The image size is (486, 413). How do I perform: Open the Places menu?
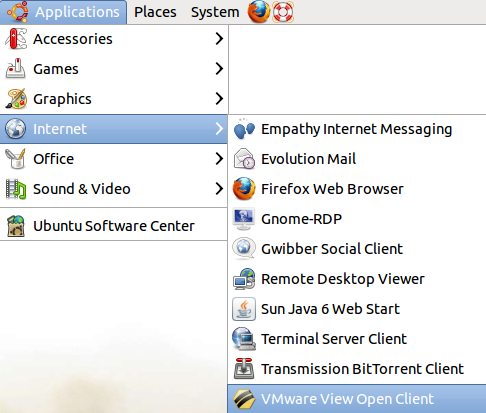155,12
